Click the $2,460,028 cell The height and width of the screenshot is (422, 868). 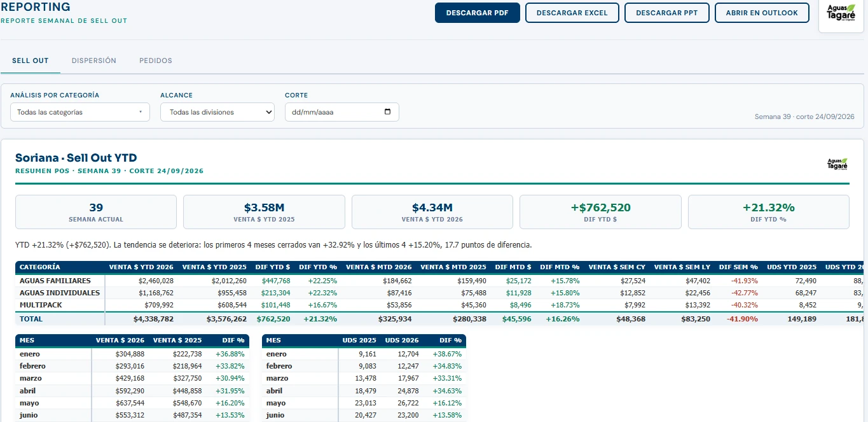click(156, 281)
